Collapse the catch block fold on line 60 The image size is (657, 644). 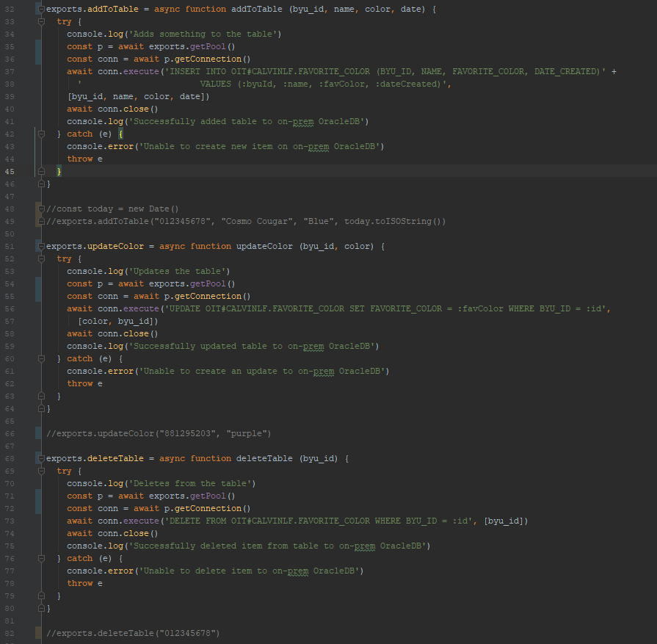(41, 358)
